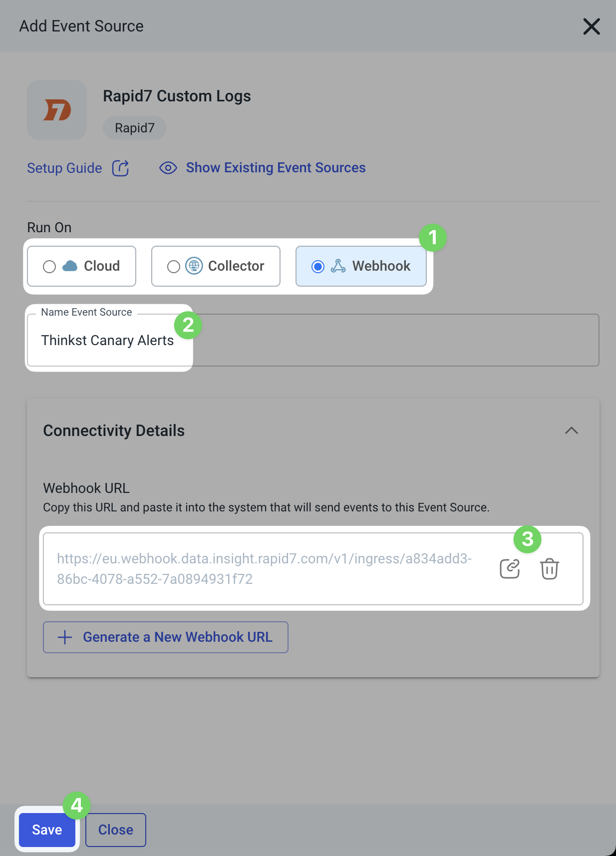Open the Setup Guide external link icon

(120, 168)
